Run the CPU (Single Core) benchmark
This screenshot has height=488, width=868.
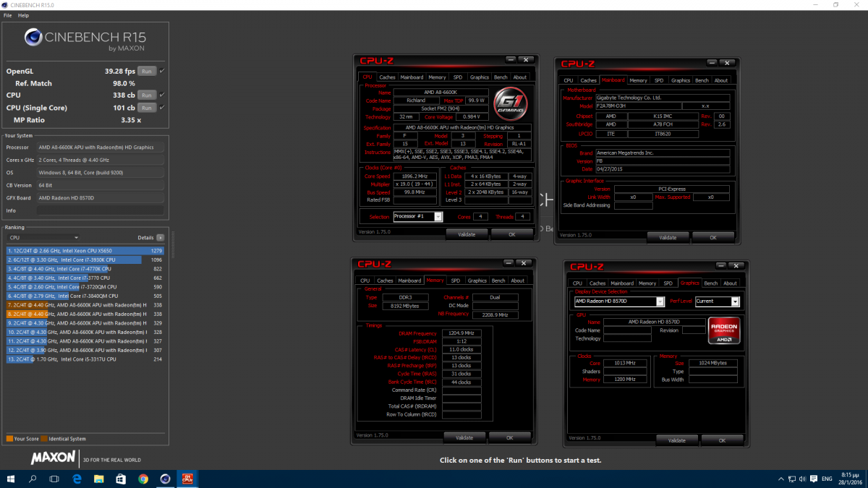click(x=147, y=108)
